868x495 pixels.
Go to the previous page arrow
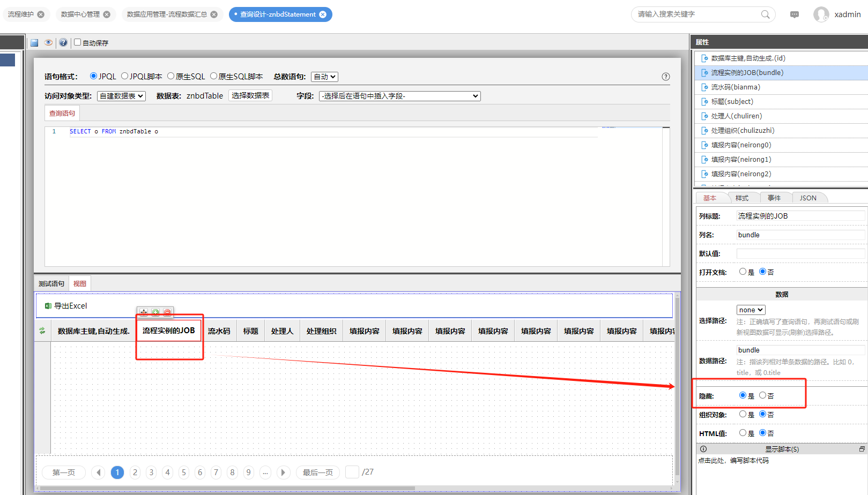pyautogui.click(x=98, y=472)
